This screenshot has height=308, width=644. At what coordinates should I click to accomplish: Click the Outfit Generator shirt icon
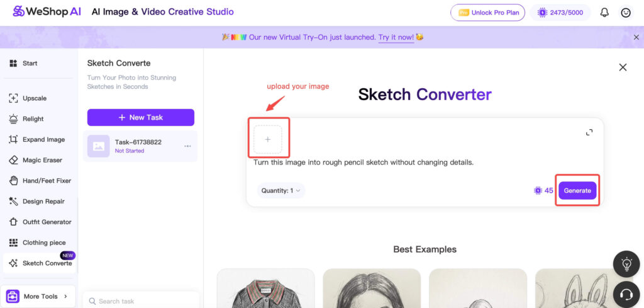coord(13,222)
